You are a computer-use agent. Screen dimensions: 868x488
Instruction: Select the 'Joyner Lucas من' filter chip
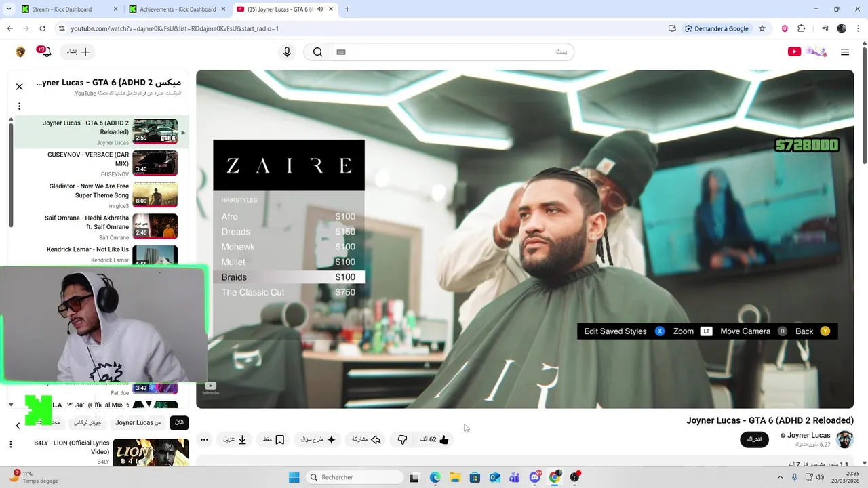point(138,422)
